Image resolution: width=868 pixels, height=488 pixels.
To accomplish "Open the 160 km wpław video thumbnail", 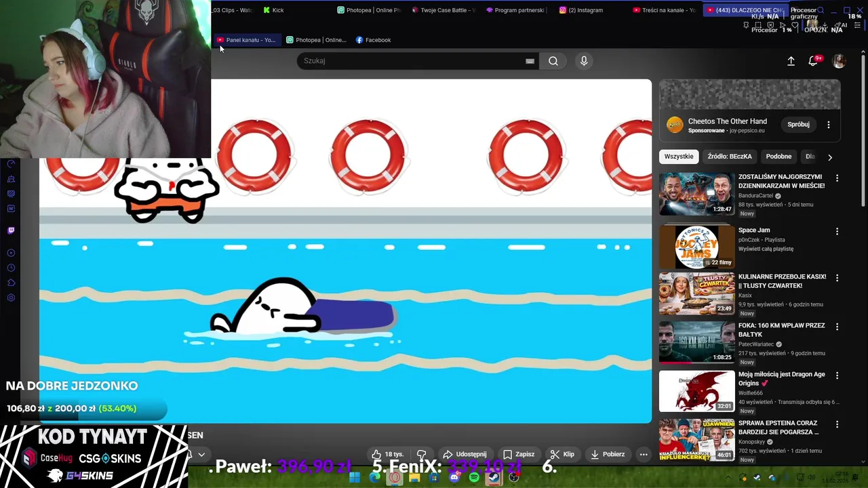I will click(x=696, y=342).
